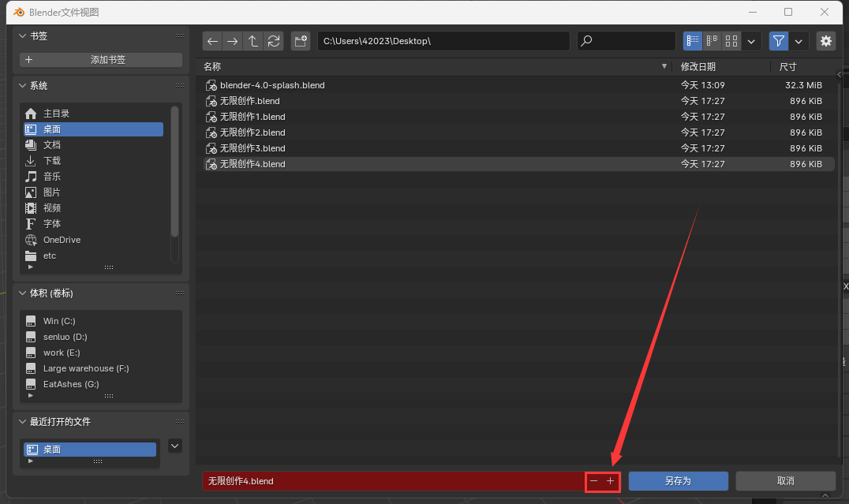Collapse the 书签 bookmarks panel
This screenshot has height=504, width=849.
pos(22,35)
